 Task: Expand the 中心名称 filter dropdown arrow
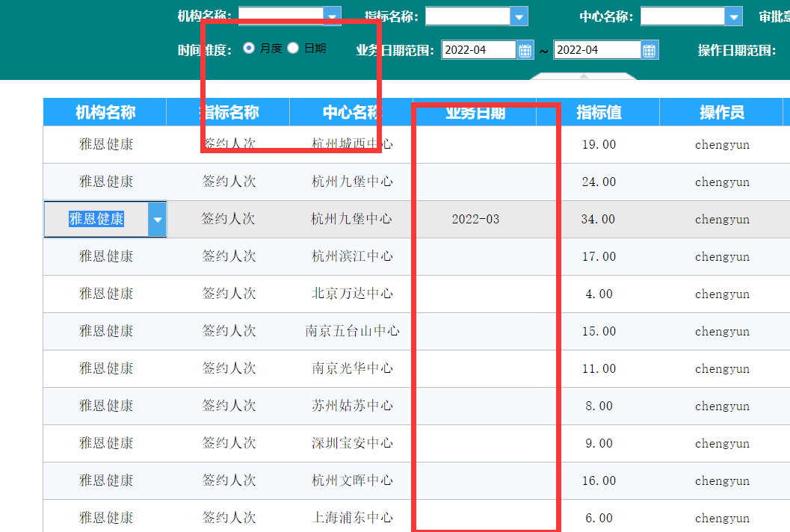coord(734,16)
